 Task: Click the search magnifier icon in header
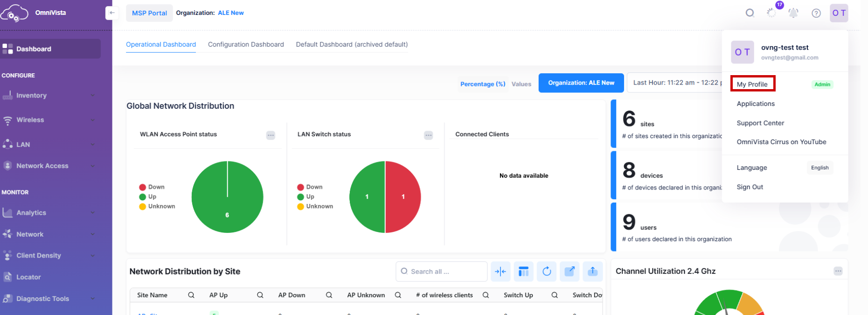pyautogui.click(x=750, y=13)
